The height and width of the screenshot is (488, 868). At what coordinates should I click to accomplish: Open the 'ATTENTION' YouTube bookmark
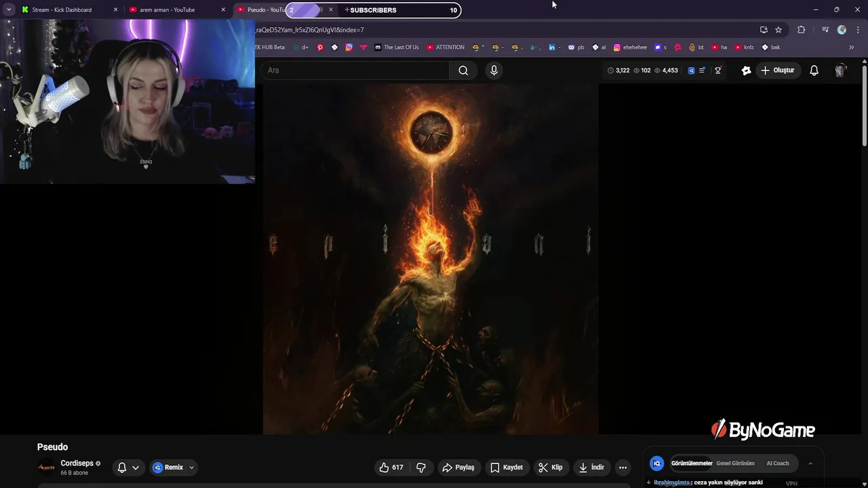446,47
